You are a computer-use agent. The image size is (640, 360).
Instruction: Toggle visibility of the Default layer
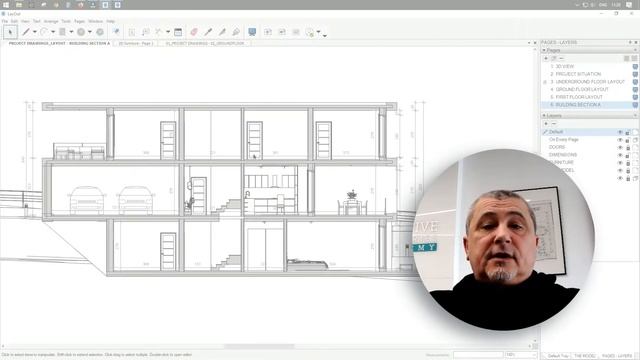(x=620, y=132)
